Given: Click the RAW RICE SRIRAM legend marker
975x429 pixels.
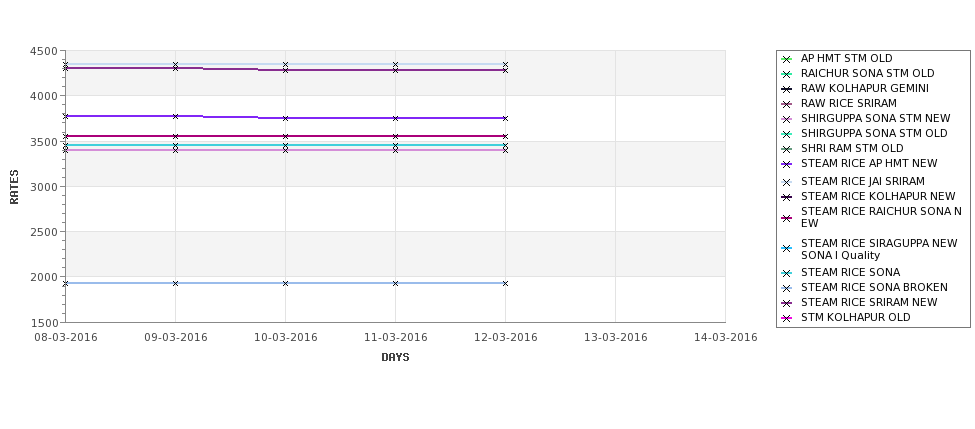Looking at the screenshot, I should 786,104.
